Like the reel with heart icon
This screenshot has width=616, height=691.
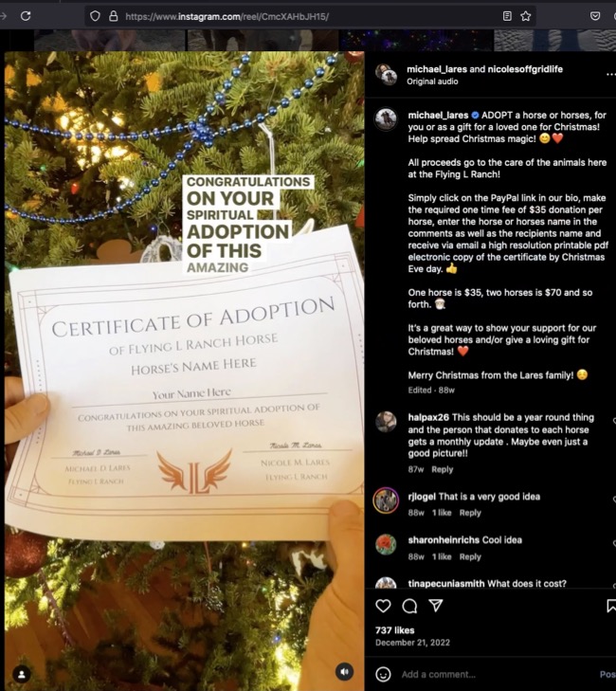[383, 606]
